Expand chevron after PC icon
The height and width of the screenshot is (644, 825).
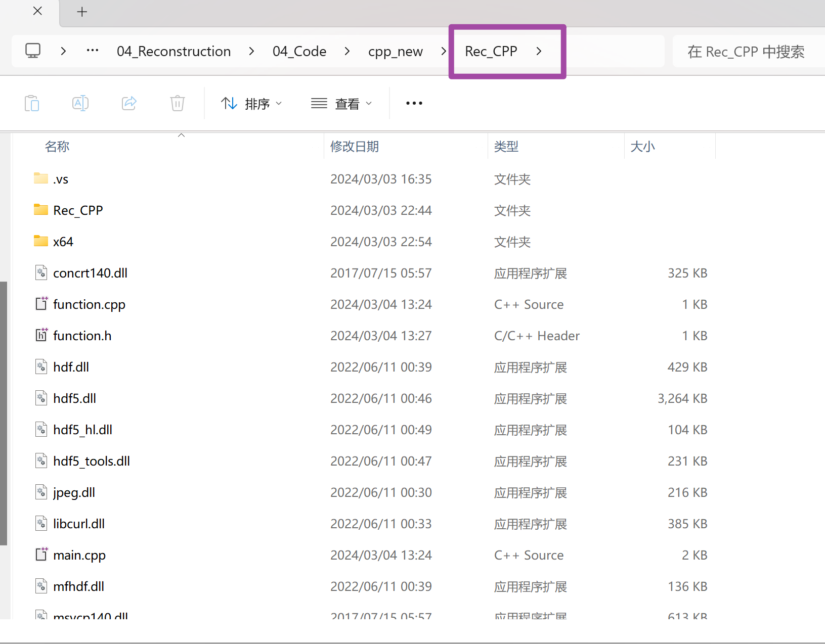click(x=63, y=51)
